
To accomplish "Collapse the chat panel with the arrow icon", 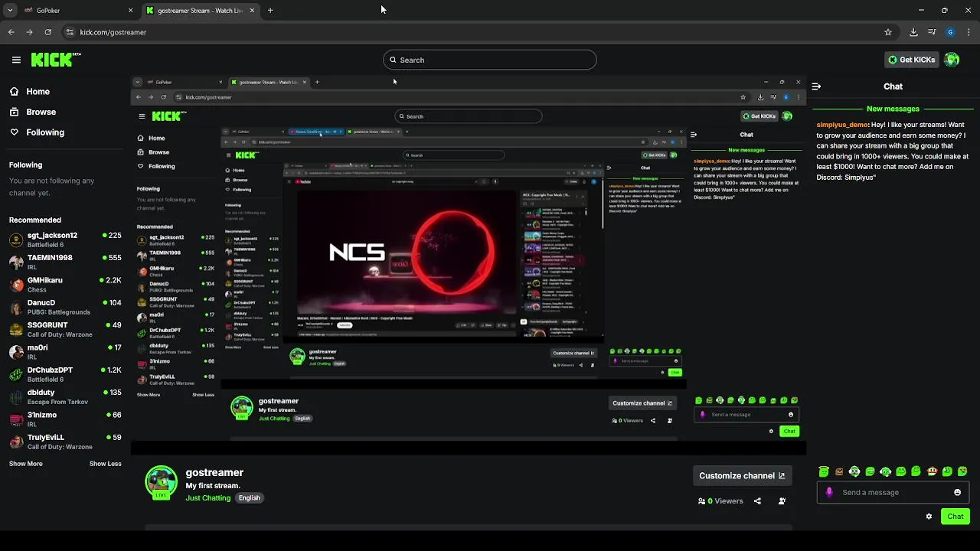I will click(x=816, y=86).
